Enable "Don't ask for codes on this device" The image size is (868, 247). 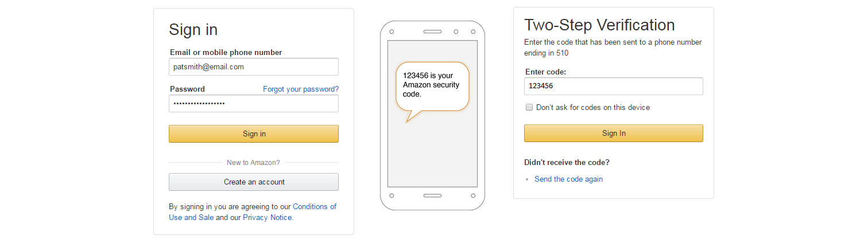(x=529, y=107)
